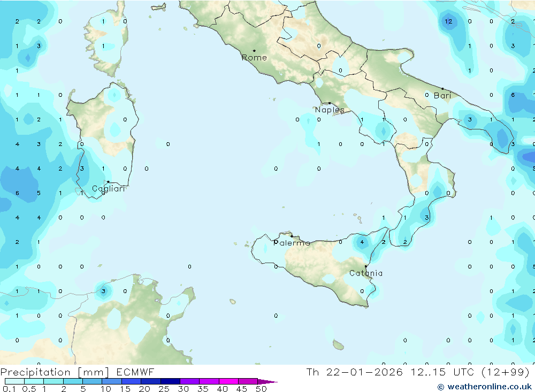Image resolution: width=535 pixels, height=392 pixels.
Task: Pick the legend swatch between 0.1 and 0.5
Action: coord(14,381)
